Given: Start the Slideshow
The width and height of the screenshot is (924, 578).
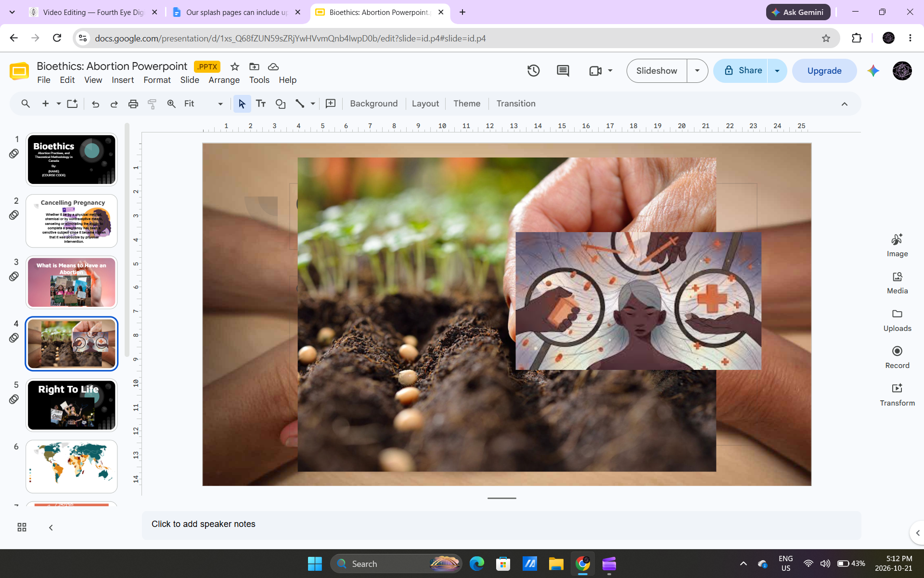Looking at the screenshot, I should pyautogui.click(x=656, y=71).
